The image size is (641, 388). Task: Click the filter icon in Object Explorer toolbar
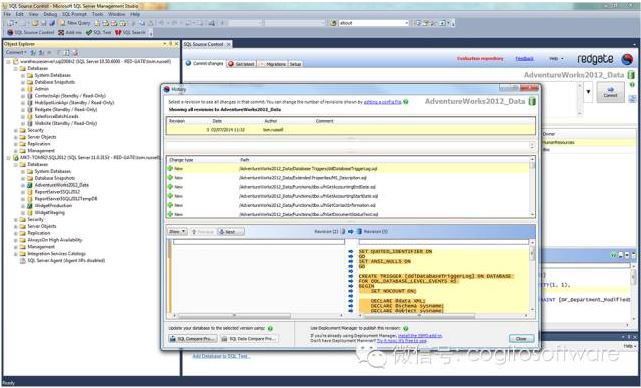(58, 53)
